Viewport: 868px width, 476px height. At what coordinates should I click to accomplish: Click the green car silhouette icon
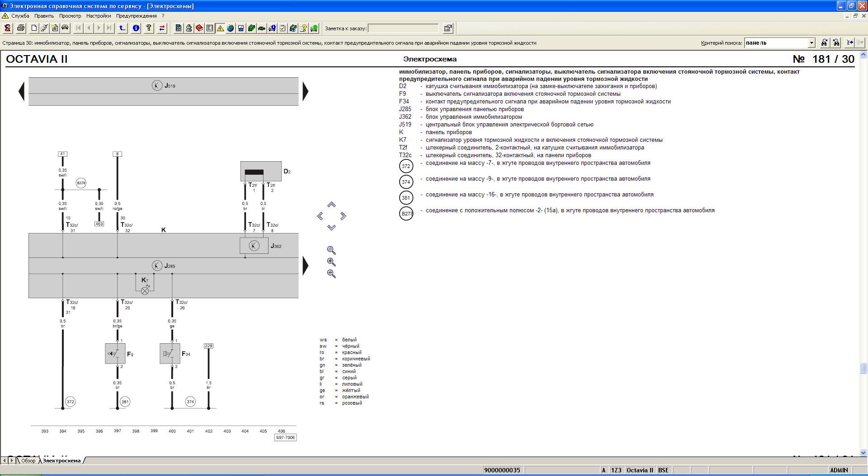[x=262, y=28]
